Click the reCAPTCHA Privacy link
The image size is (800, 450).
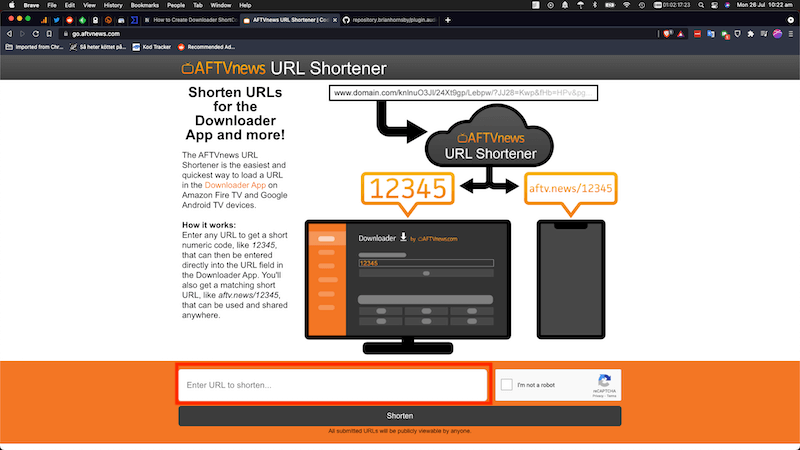598,396
